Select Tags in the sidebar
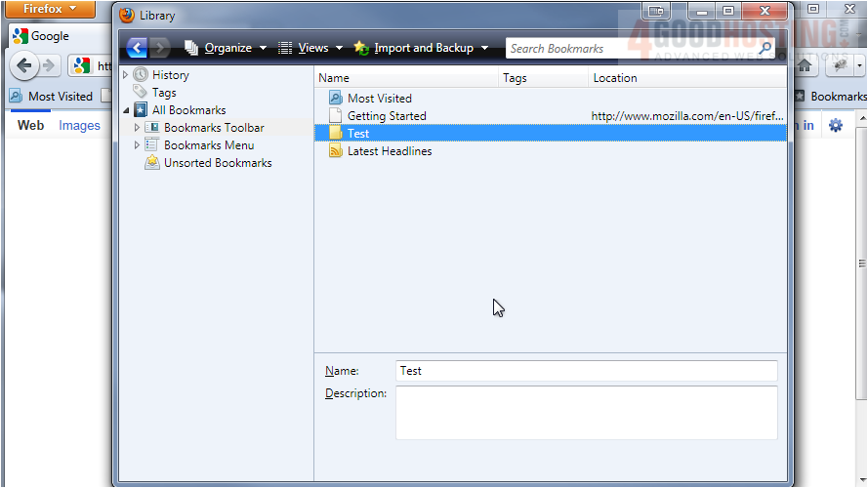Image resolution: width=868 pixels, height=488 pixels. coord(164,93)
